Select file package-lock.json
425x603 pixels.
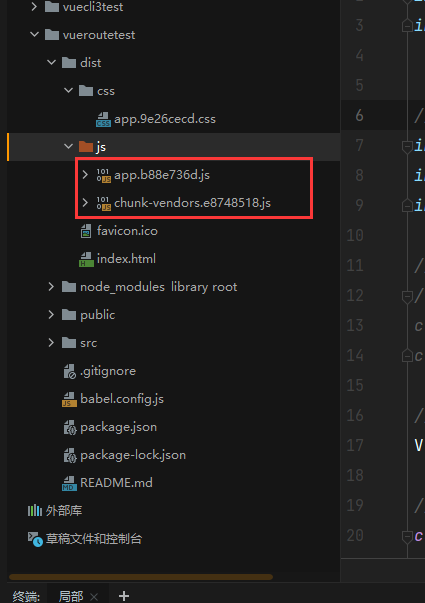tap(133, 455)
